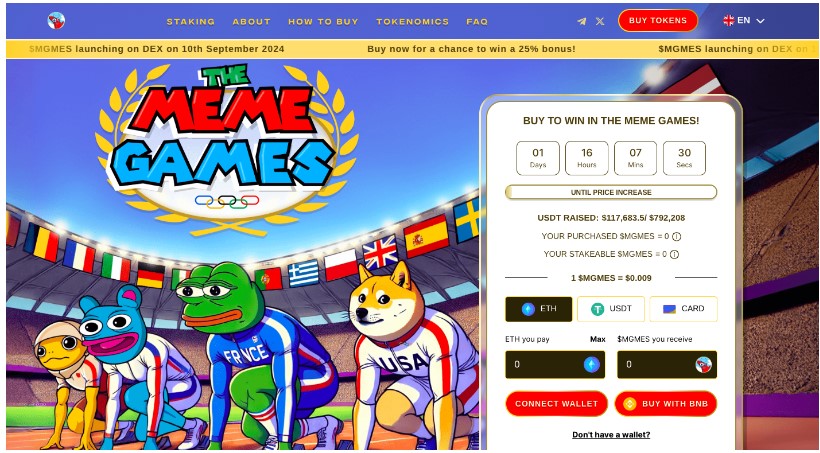Go to How To Buy section
Image resolution: width=820 pixels, height=453 pixels.
[x=323, y=21]
